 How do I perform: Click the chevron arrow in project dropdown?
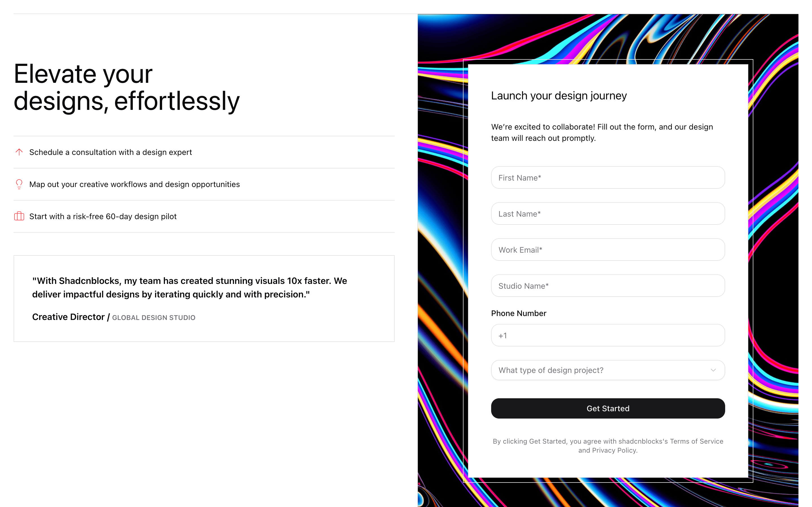point(713,370)
